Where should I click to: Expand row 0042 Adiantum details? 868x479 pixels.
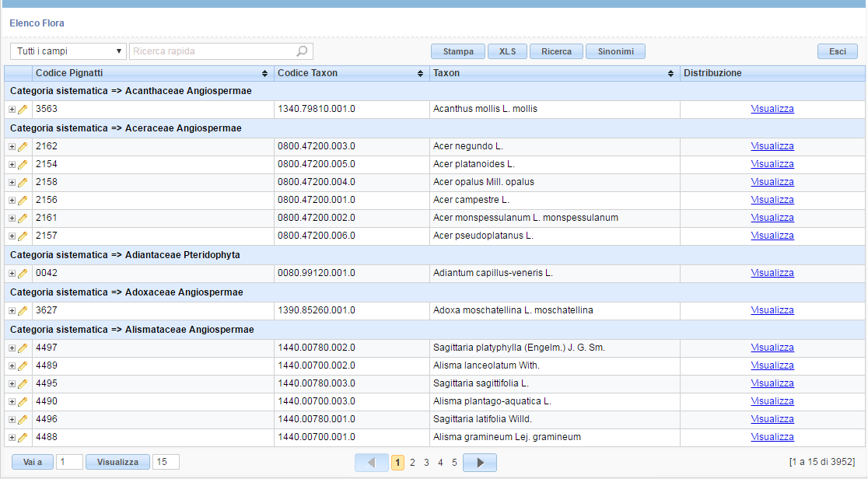pyautogui.click(x=12, y=274)
